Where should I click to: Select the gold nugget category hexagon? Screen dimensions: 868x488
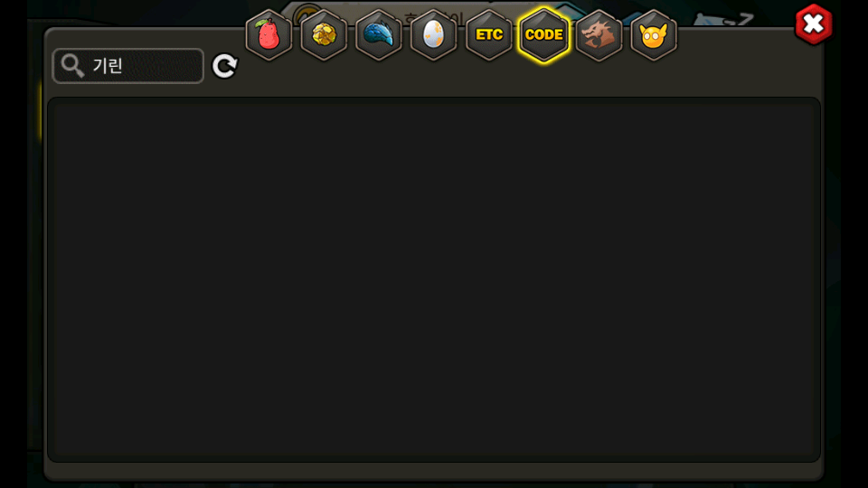tap(324, 35)
